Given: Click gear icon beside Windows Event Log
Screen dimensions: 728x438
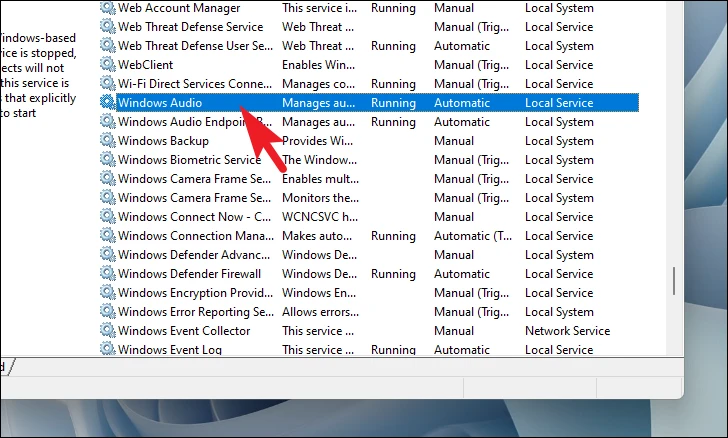Looking at the screenshot, I should [108, 349].
